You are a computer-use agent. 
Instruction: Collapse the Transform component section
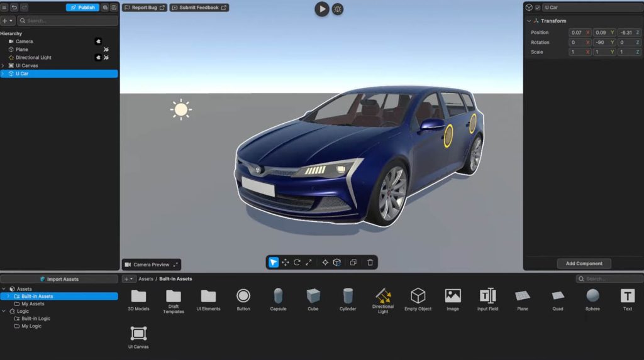[529, 21]
